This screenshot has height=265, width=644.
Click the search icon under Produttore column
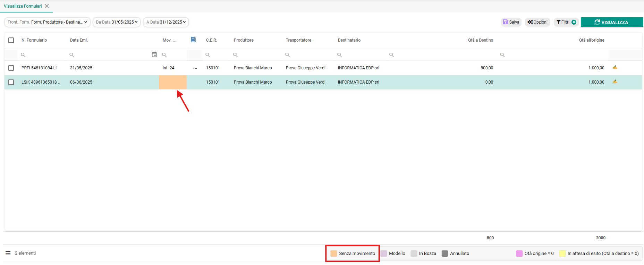pos(235,55)
